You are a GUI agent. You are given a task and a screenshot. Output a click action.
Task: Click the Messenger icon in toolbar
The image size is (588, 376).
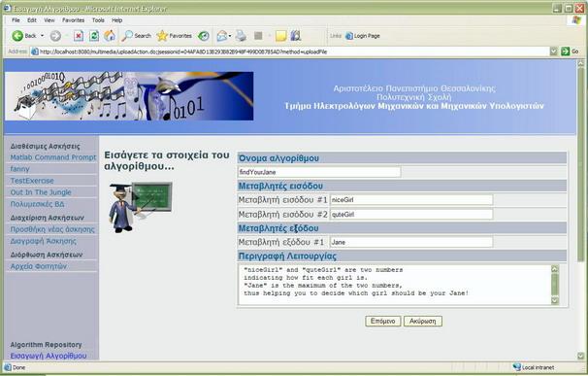296,36
